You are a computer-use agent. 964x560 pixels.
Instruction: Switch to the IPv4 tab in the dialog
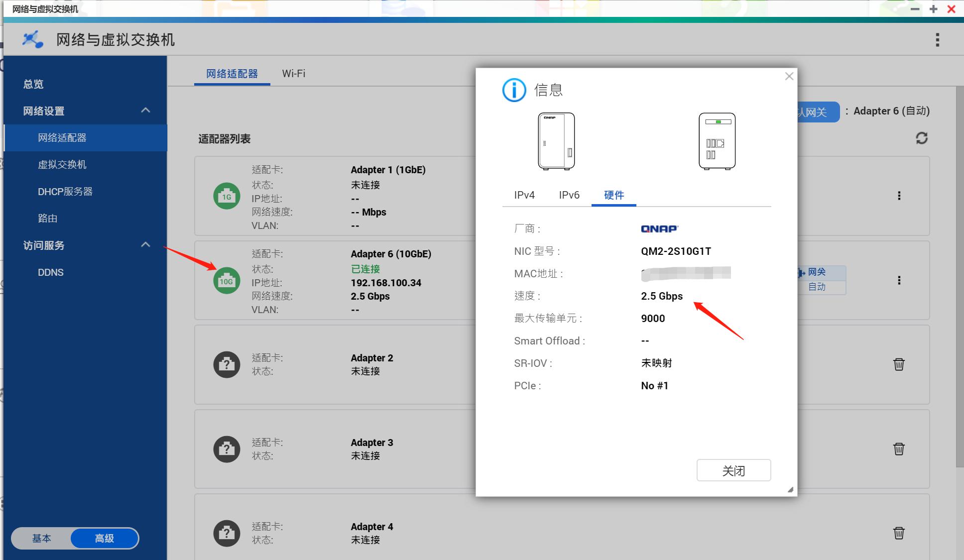coord(524,195)
